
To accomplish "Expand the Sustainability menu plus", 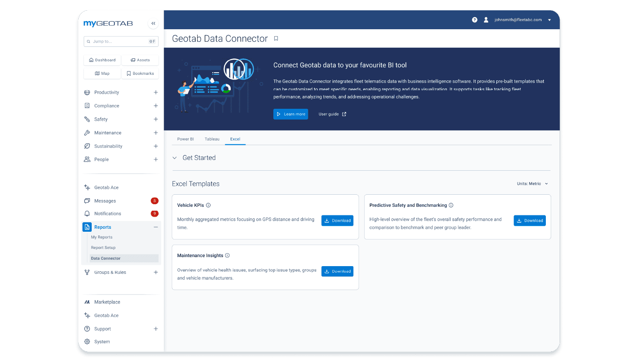I will pos(156,146).
